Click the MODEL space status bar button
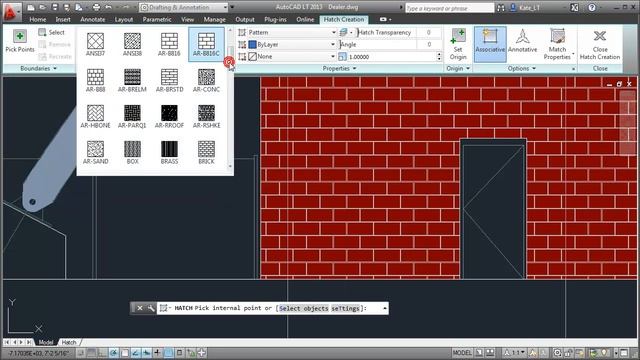 462,353
